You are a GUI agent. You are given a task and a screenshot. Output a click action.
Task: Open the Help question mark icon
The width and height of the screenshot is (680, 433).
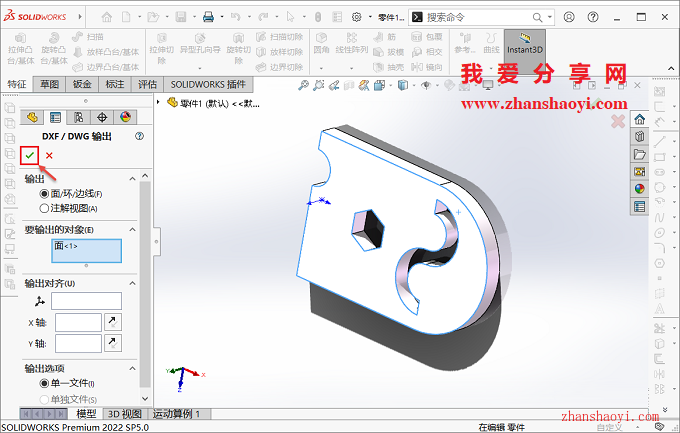point(593,17)
